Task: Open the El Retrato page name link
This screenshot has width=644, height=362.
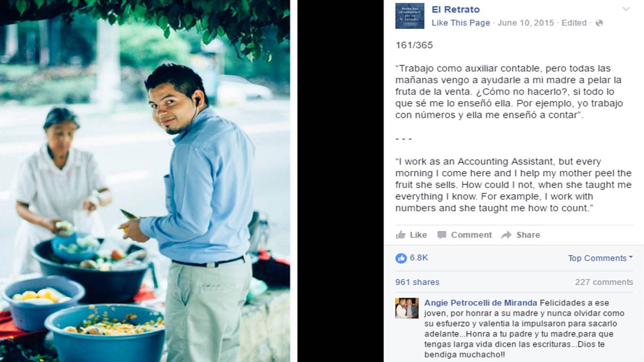Action: 456,9
